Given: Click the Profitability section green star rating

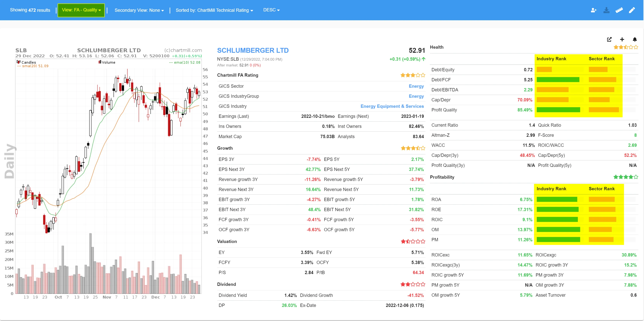Looking at the screenshot, I should tap(626, 177).
